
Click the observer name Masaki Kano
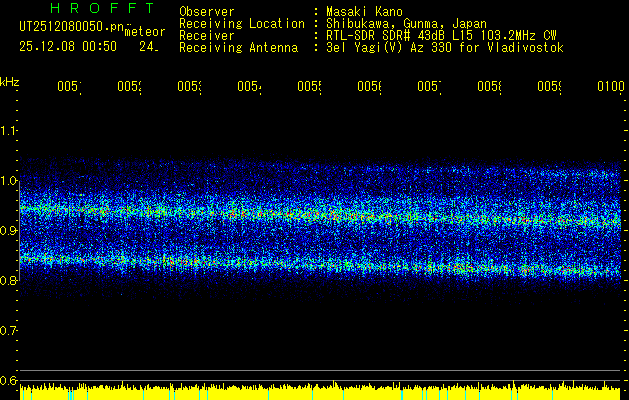point(364,12)
